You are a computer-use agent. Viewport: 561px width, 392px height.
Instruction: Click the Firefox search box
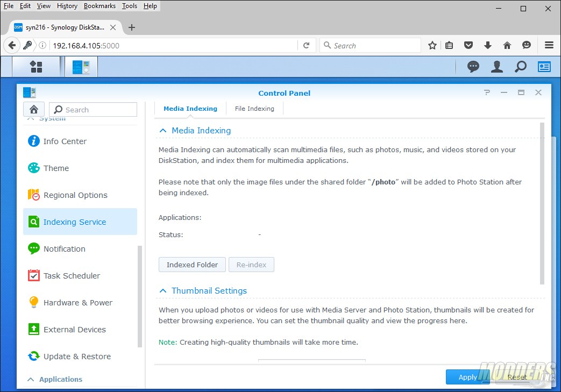pyautogui.click(x=370, y=45)
